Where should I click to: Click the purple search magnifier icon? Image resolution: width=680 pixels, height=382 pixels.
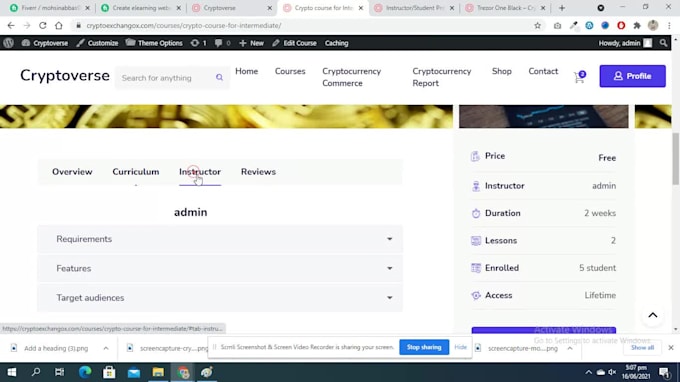click(x=219, y=78)
